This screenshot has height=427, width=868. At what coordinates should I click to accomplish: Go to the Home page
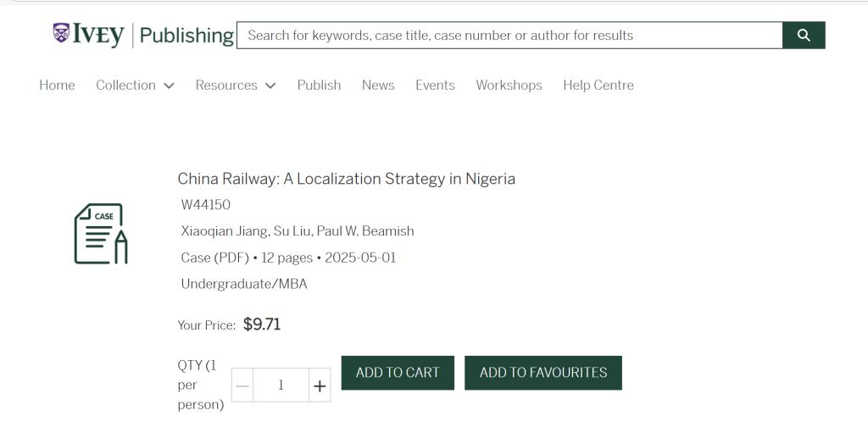[57, 85]
